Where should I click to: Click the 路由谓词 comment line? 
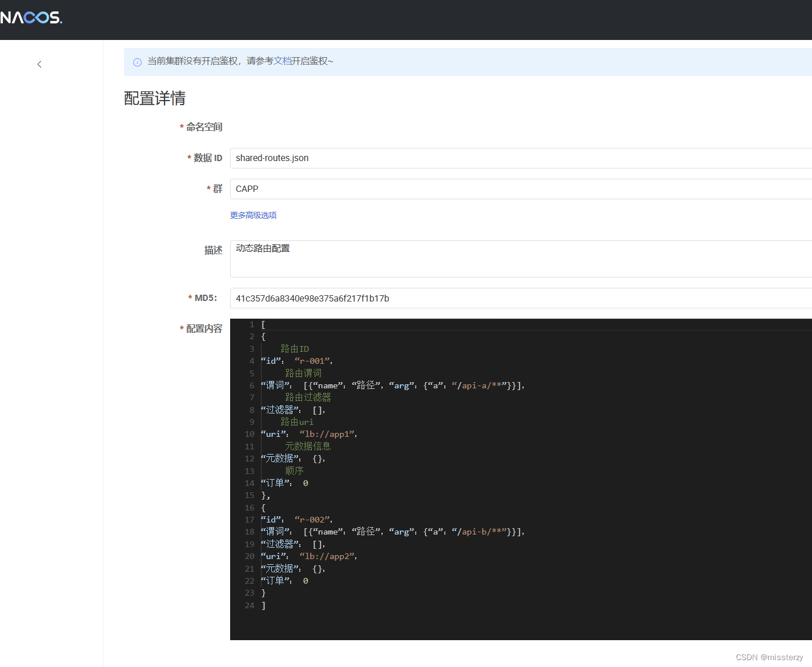click(x=303, y=373)
